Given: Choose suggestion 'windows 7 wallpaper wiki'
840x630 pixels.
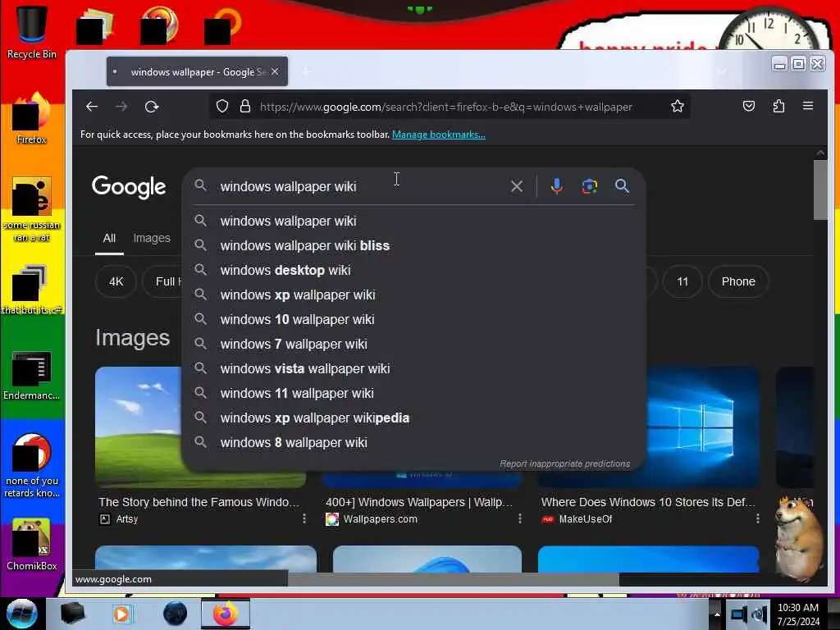Looking at the screenshot, I should (413, 344).
